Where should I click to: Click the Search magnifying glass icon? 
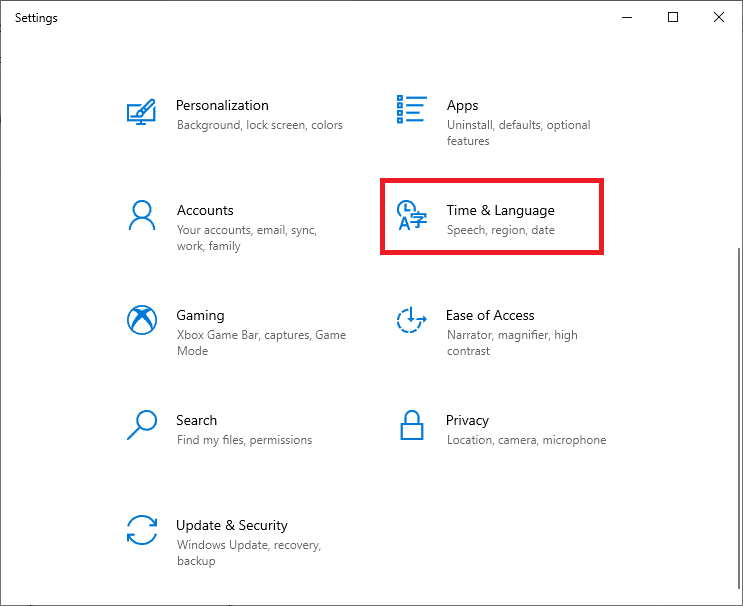[x=142, y=425]
